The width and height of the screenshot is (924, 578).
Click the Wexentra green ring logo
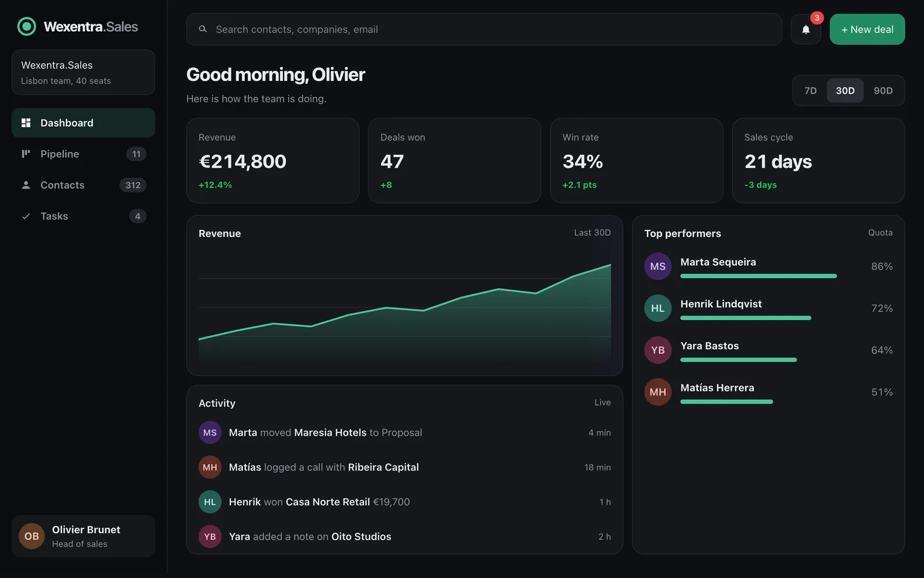(x=27, y=27)
